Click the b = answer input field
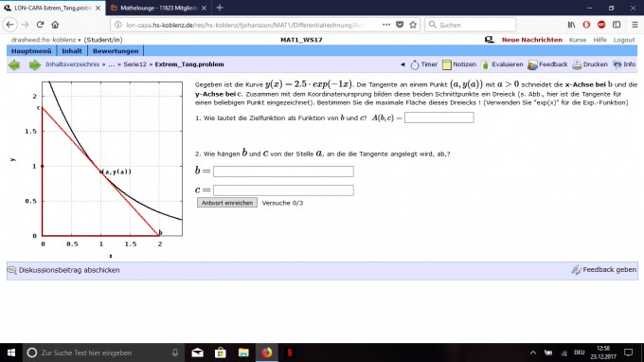 point(283,172)
